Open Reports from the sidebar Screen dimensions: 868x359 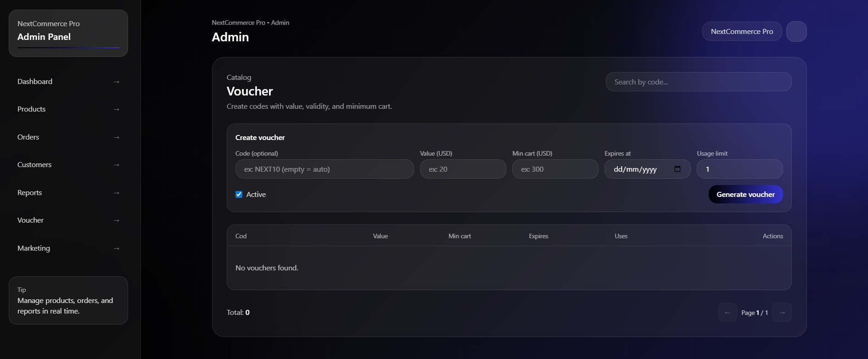point(68,193)
